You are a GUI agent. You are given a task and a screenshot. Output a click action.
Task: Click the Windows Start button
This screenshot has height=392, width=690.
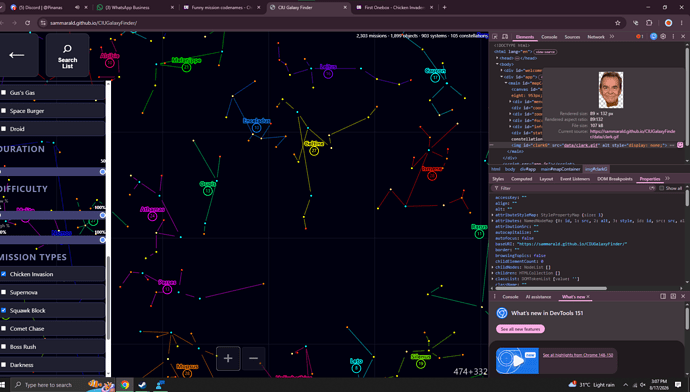[x=3, y=385]
